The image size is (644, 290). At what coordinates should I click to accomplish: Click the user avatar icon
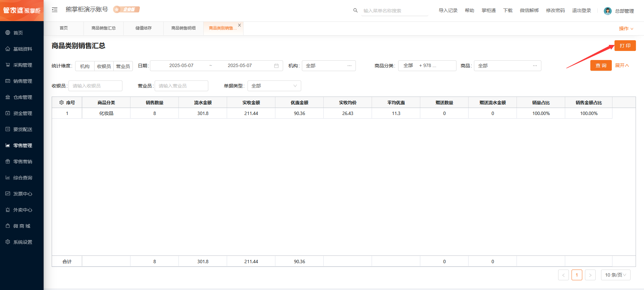coord(607,11)
